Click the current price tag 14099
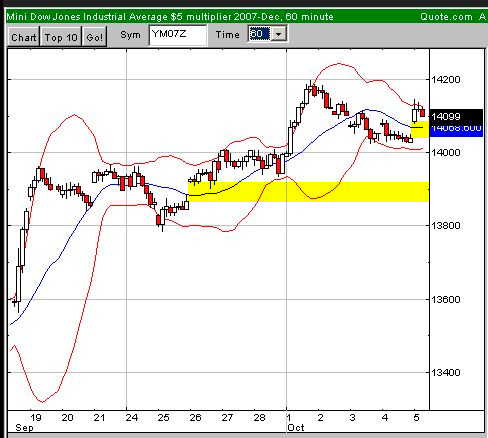Viewport: 488px width, 438px height. click(456, 116)
